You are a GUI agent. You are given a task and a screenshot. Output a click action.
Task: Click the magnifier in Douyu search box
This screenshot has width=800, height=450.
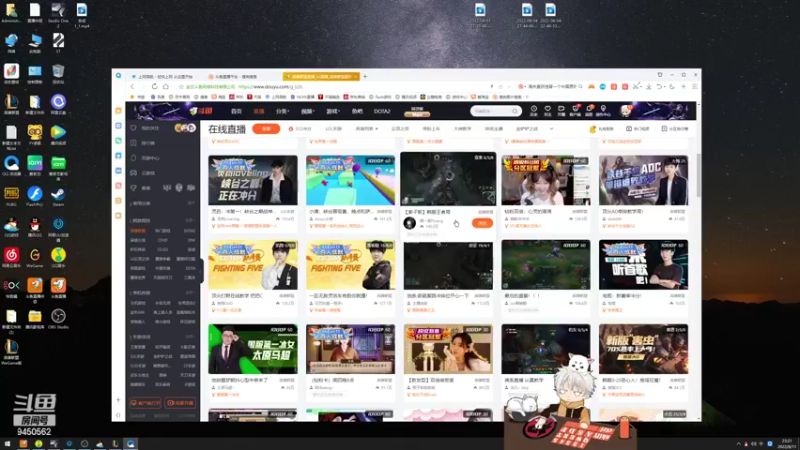(514, 111)
